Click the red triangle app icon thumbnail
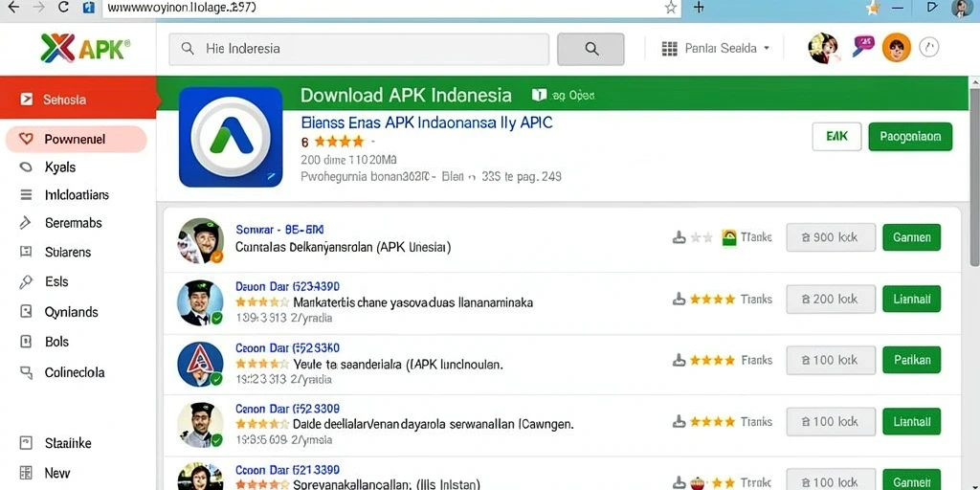 pyautogui.click(x=200, y=364)
